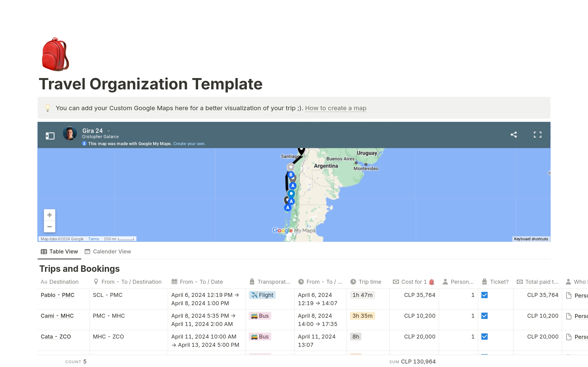Click the calendar icon in From - To / Date header
This screenshot has width=588, height=367.
(x=175, y=281)
